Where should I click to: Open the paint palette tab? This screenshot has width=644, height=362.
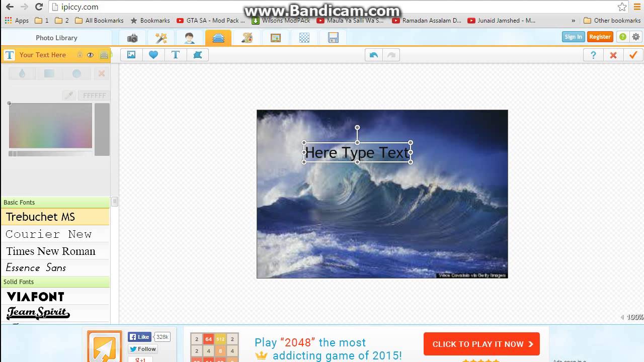[x=247, y=38]
